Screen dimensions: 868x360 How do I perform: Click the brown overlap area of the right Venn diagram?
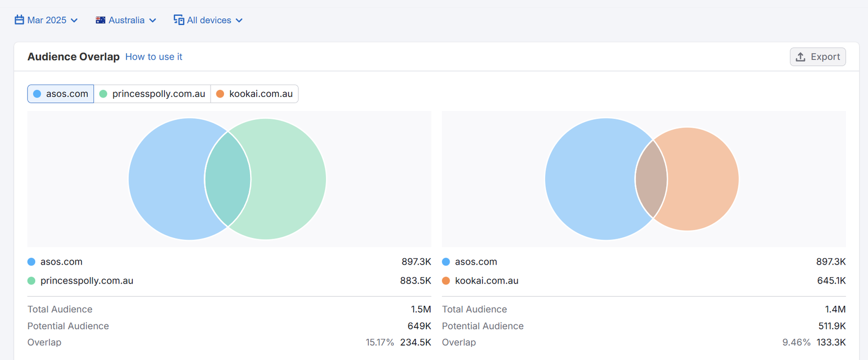(x=651, y=179)
